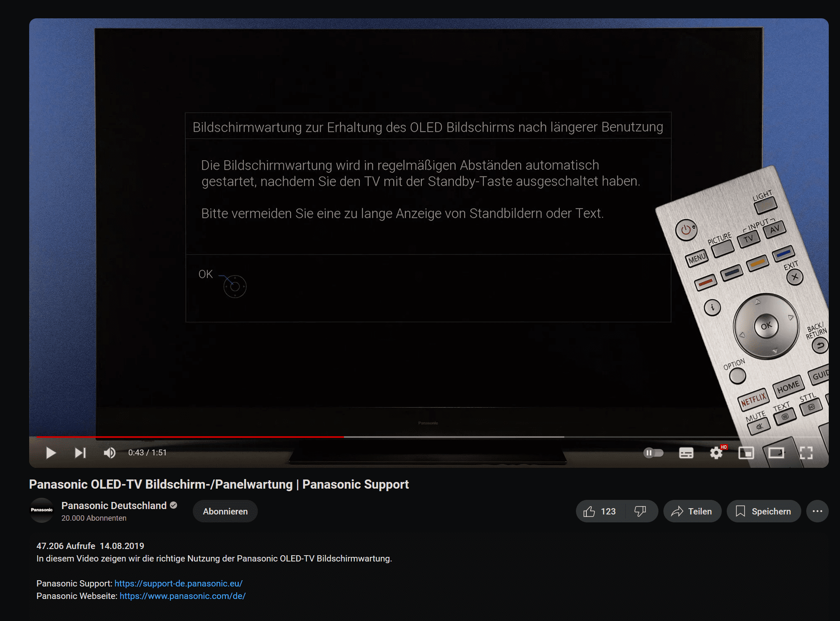Viewport: 840px width, 621px height.
Task: Click the description sentence about Bildschirmwartung
Action: coord(214,559)
